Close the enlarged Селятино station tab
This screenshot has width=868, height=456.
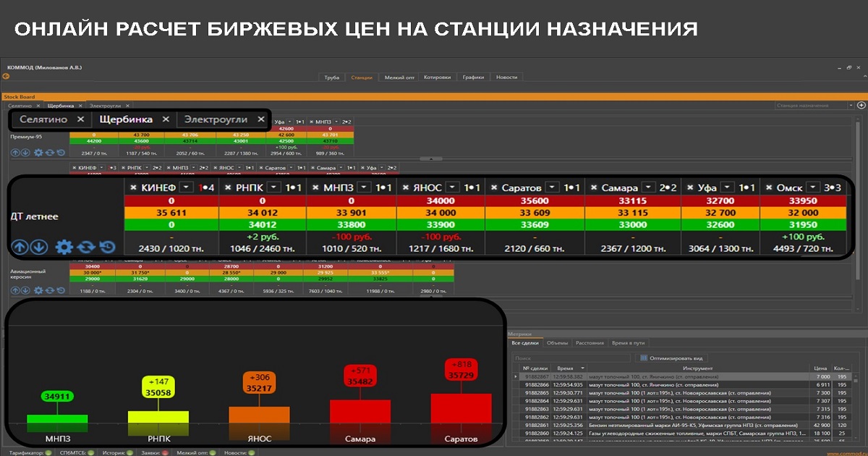coord(80,119)
